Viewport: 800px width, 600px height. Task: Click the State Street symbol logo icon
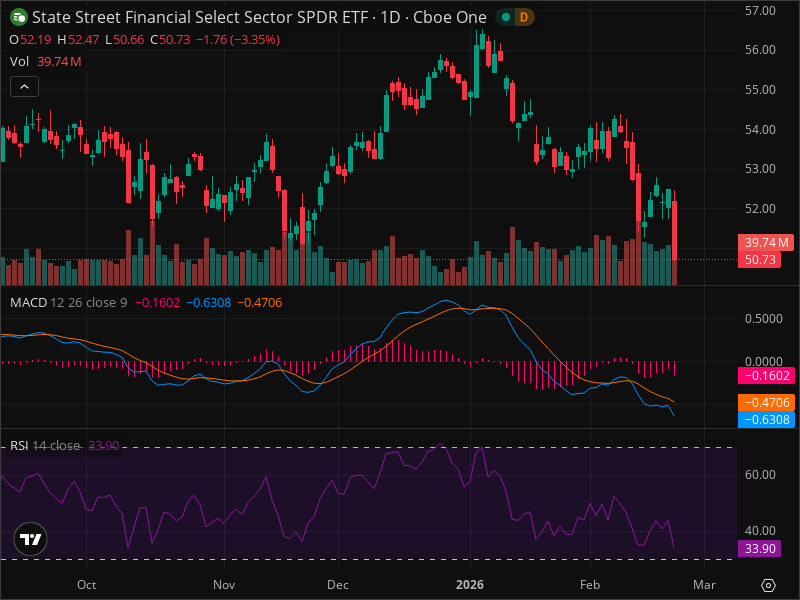(x=19, y=17)
